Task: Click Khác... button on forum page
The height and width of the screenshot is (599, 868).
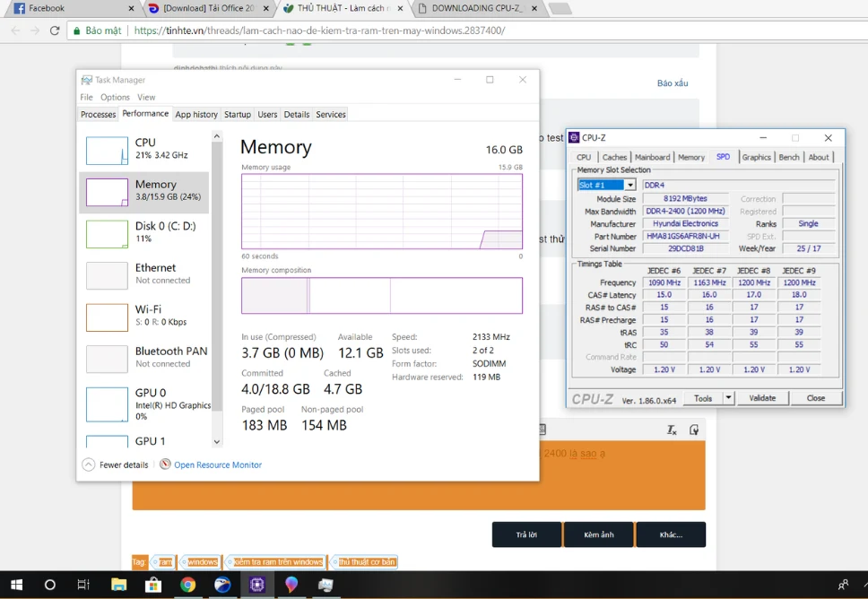Action: click(671, 534)
